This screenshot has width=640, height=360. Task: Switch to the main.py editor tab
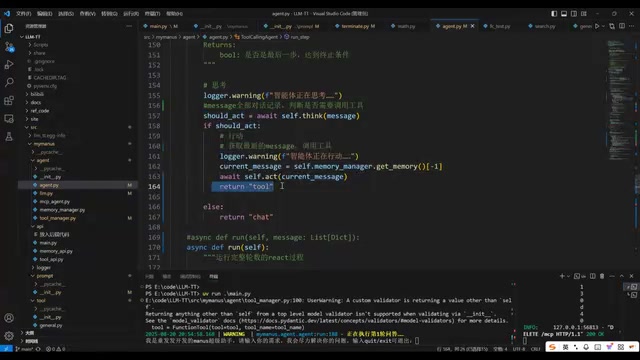pos(160,26)
